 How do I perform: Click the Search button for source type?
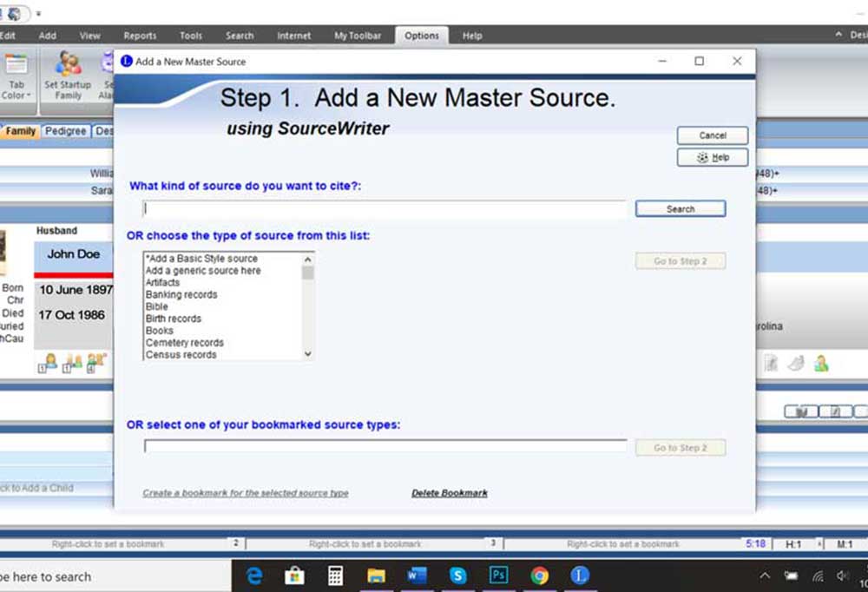[x=681, y=209]
